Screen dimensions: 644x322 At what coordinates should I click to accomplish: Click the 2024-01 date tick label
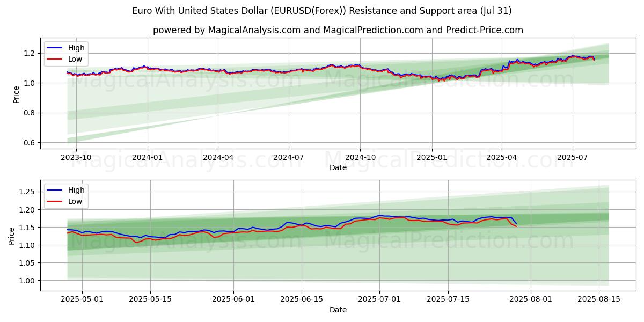[x=147, y=157]
